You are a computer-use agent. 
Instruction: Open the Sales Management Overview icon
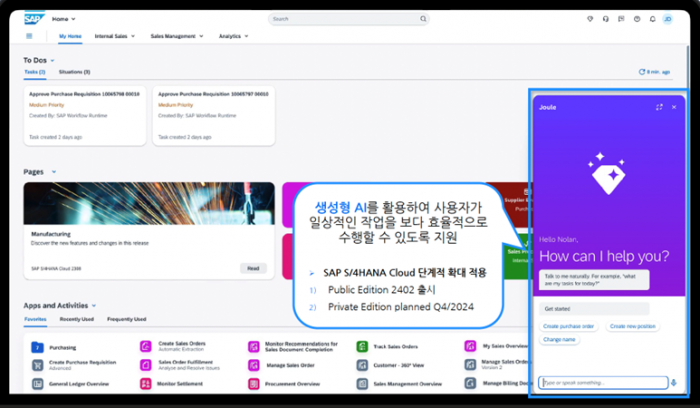362,383
